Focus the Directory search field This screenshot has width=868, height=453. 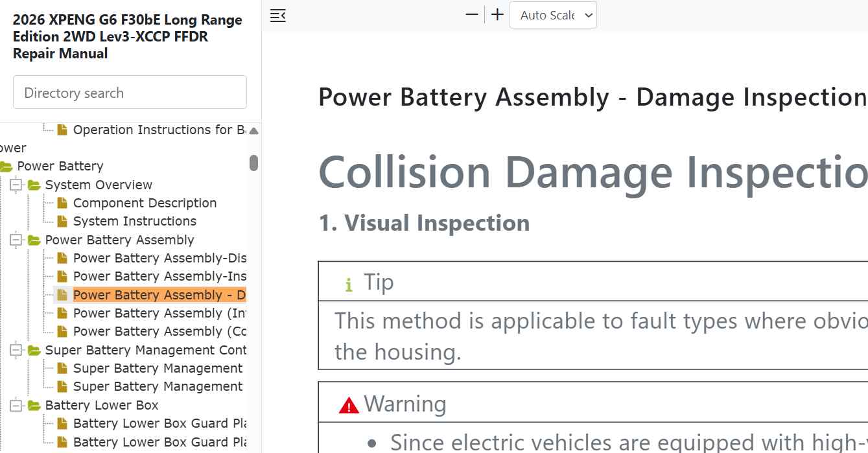click(x=130, y=93)
